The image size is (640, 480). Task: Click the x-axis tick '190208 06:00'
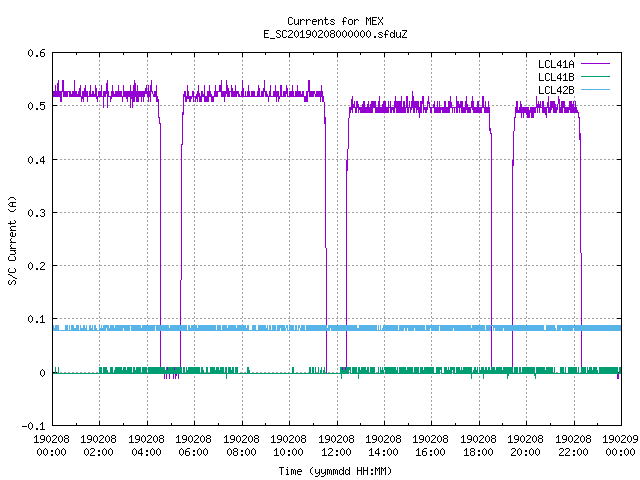click(x=193, y=446)
